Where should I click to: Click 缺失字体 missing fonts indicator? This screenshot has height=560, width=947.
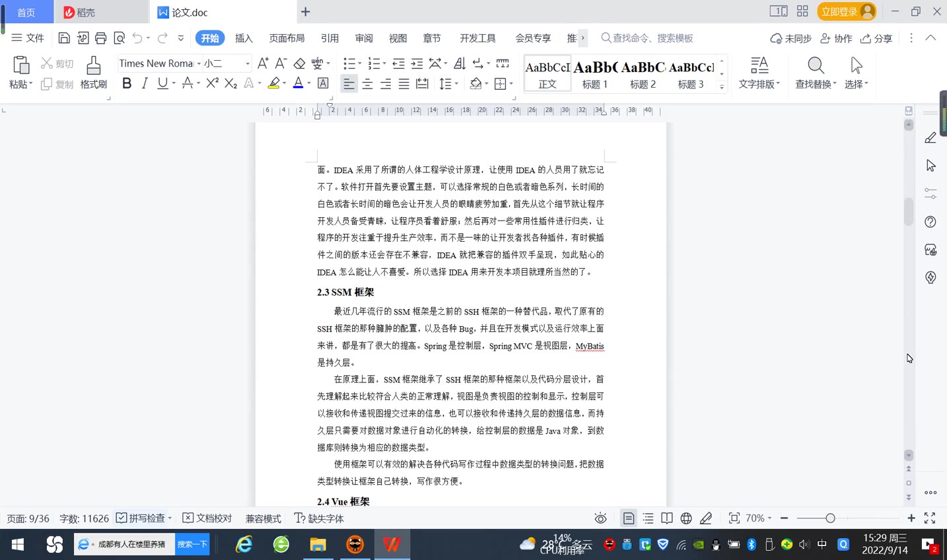click(319, 518)
